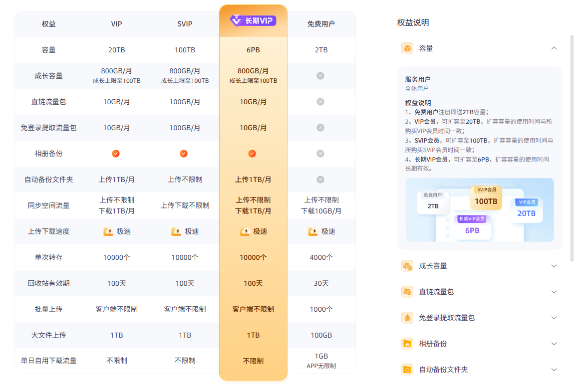
Task: Select the 免费用户 column header
Action: click(x=321, y=23)
